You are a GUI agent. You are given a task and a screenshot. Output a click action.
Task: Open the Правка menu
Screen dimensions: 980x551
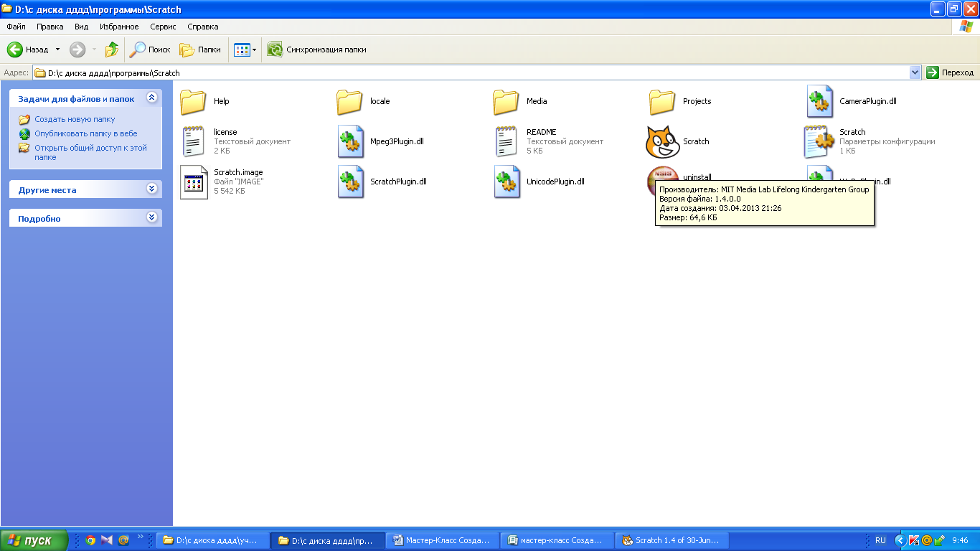(x=50, y=27)
